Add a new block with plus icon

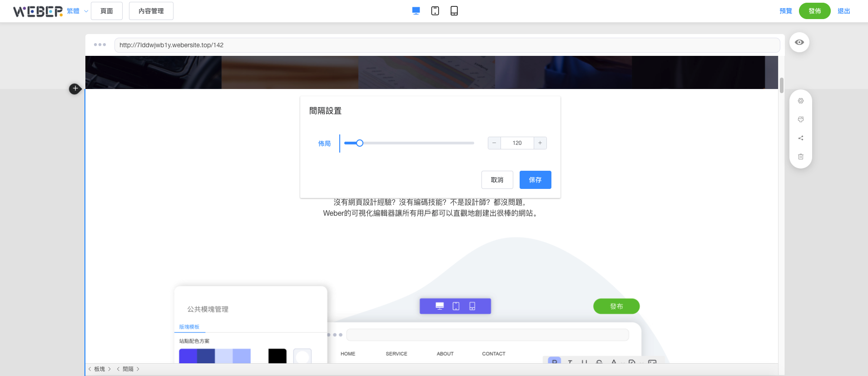click(x=75, y=89)
